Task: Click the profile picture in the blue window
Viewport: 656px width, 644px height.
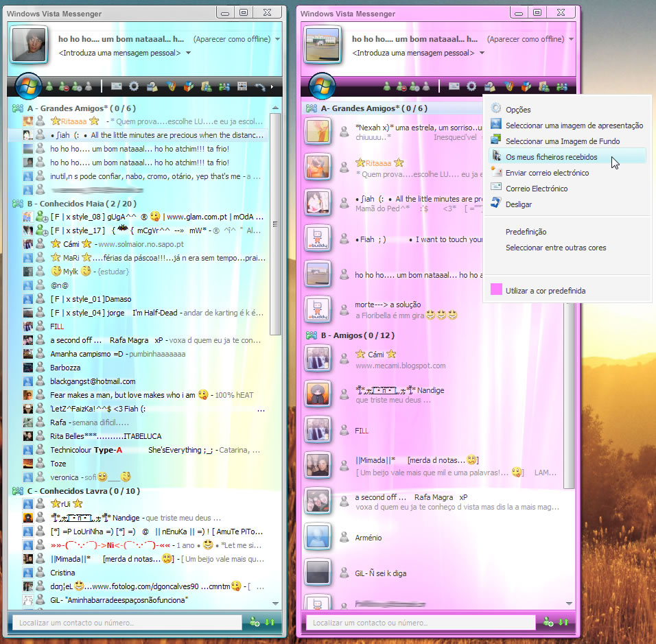Action: coord(29,45)
